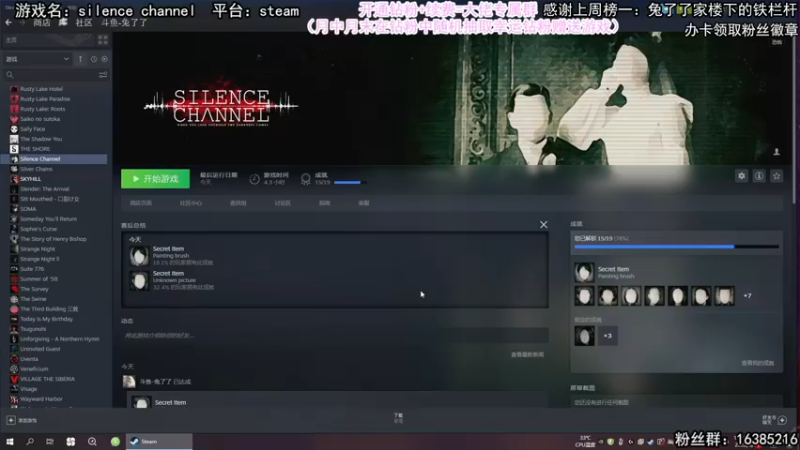Click the favorite star icon

tap(777, 176)
